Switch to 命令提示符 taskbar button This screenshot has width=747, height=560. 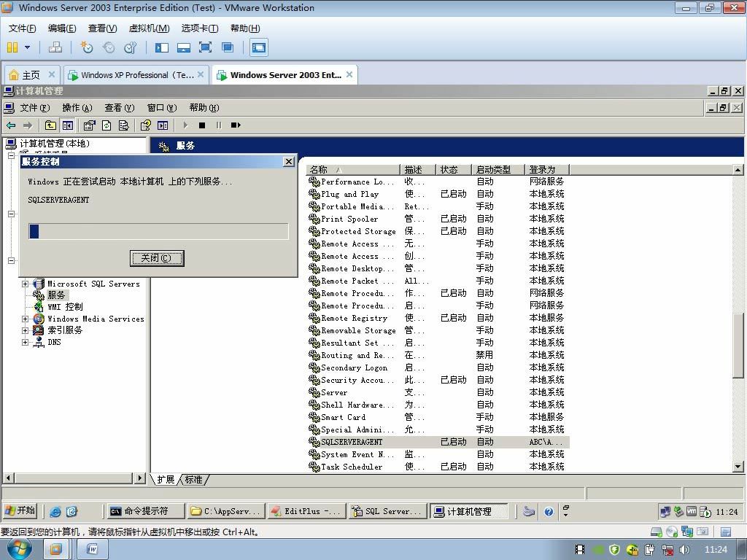coord(145,511)
